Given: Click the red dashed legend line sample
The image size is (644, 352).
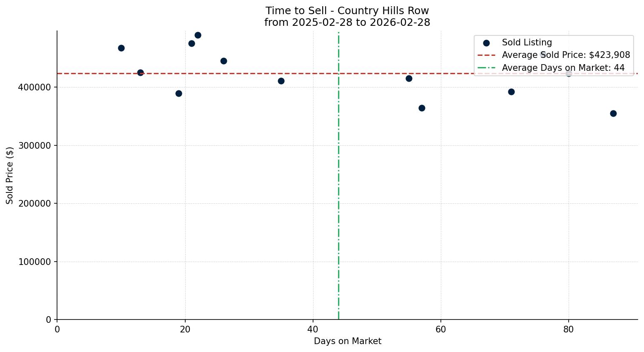Looking at the screenshot, I should [486, 55].
